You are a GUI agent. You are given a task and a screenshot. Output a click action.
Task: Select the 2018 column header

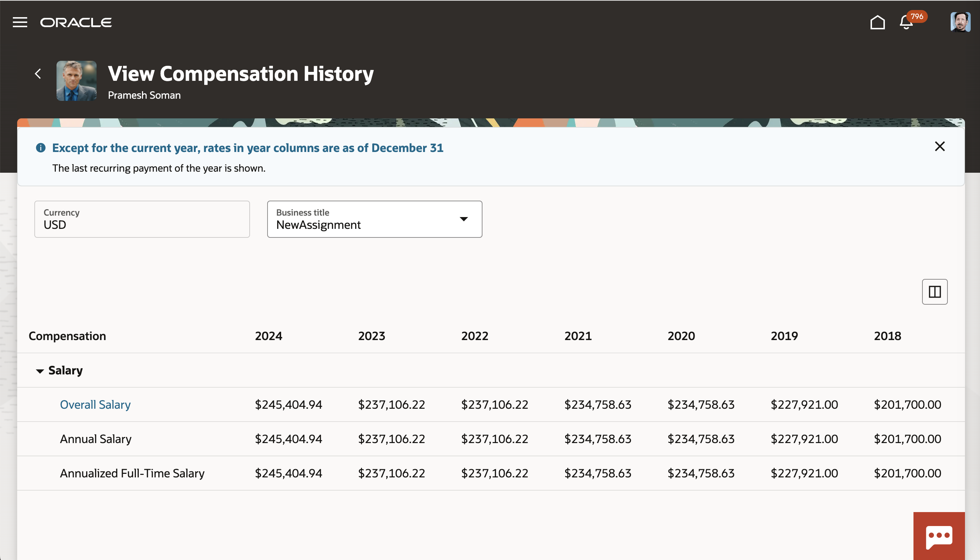click(887, 336)
